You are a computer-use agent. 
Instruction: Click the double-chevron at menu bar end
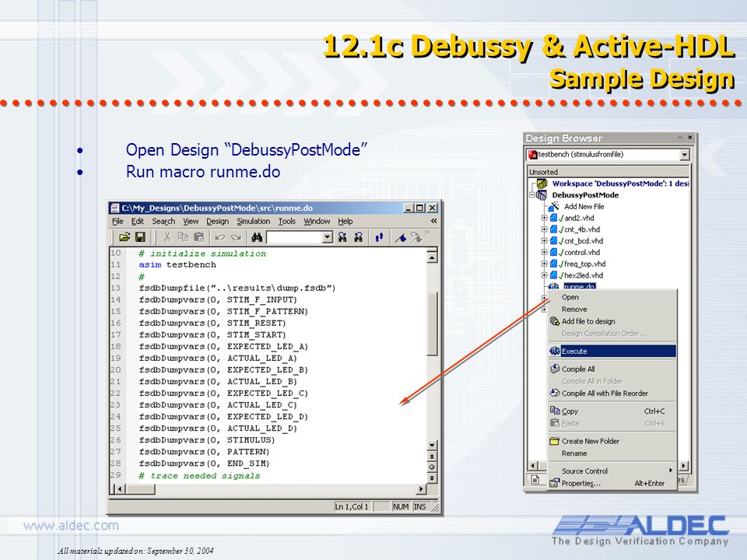(x=433, y=221)
